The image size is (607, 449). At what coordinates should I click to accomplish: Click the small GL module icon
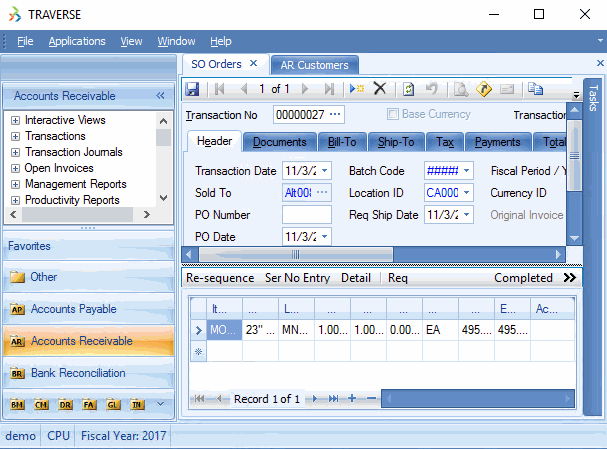click(110, 404)
